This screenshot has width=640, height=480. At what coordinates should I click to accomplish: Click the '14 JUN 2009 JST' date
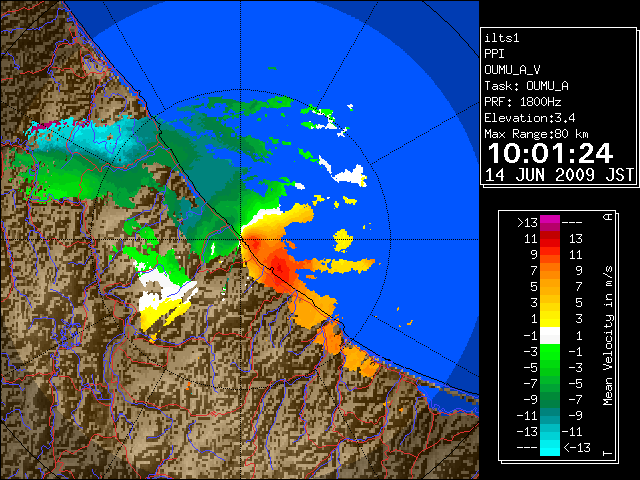[x=559, y=175]
